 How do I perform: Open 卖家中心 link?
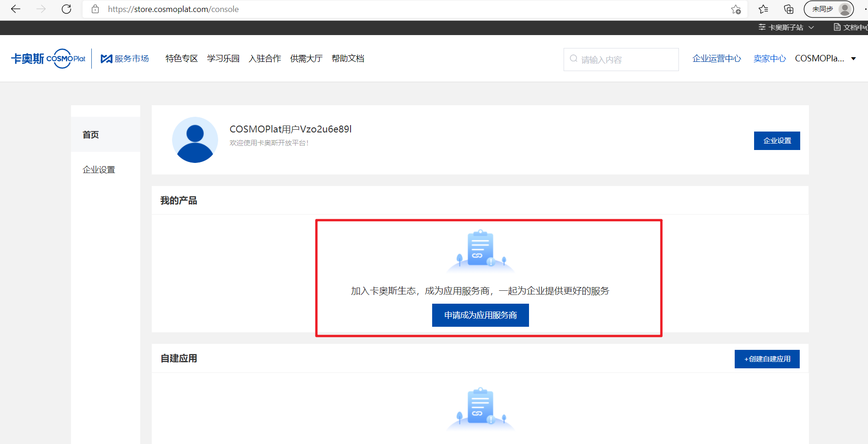[x=770, y=59]
